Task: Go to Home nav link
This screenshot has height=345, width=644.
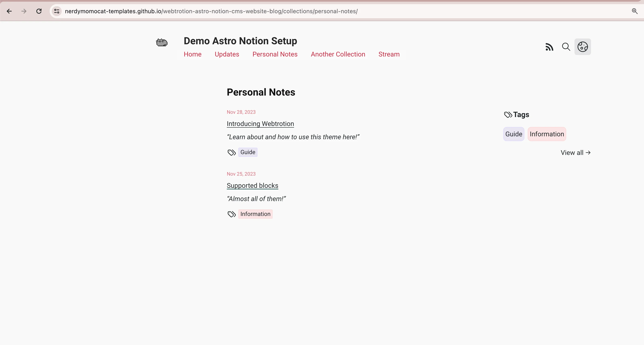Action: point(192,54)
